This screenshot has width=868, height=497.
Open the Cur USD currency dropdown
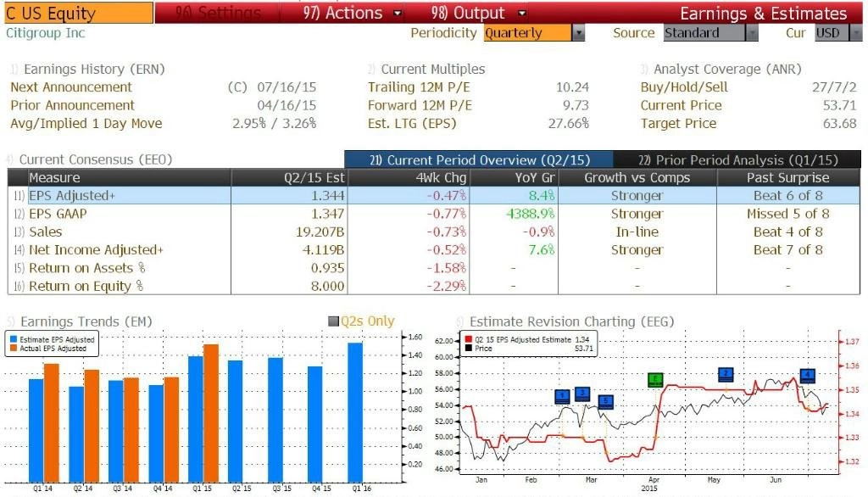coord(838,33)
